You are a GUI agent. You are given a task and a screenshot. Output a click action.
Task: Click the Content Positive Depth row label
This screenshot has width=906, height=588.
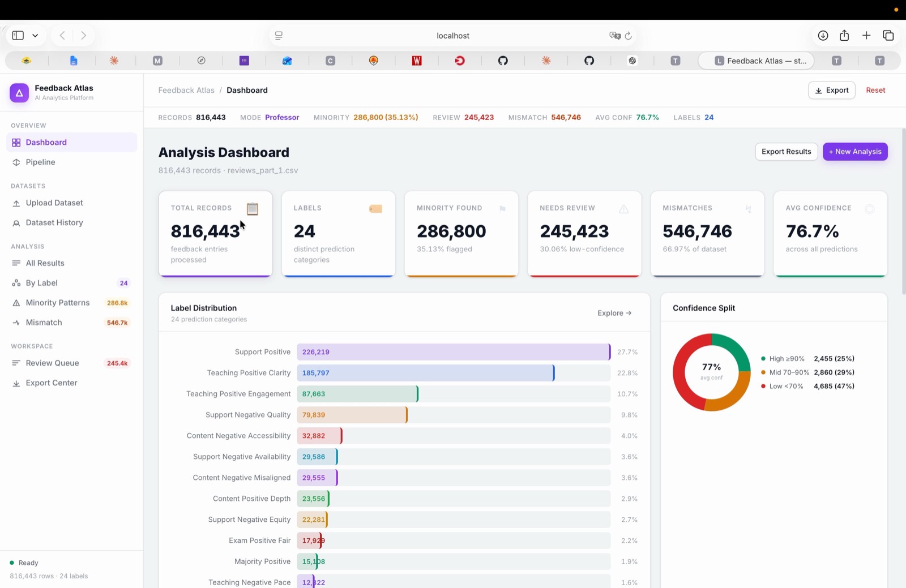tap(251, 499)
